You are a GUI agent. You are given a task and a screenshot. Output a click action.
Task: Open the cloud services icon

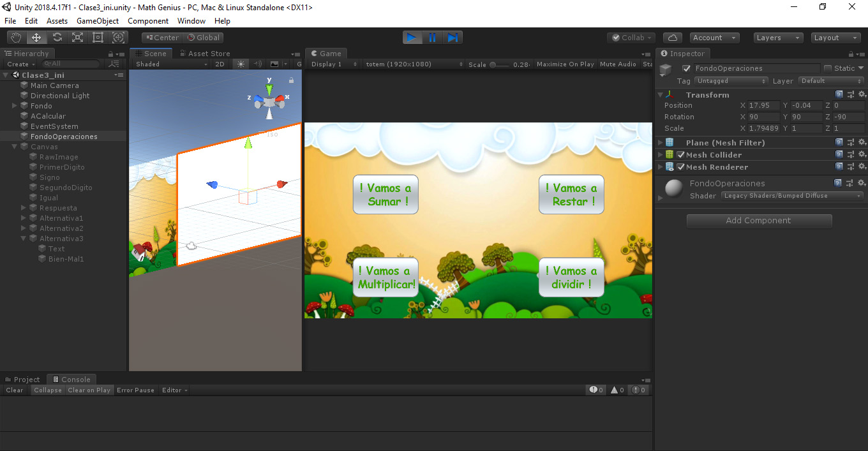pos(673,38)
